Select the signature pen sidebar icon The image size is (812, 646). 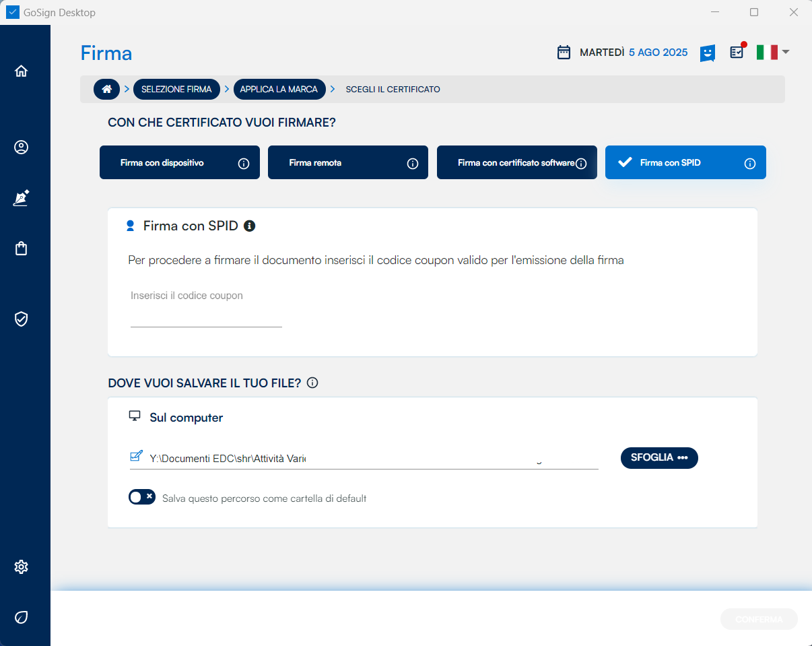tap(21, 198)
